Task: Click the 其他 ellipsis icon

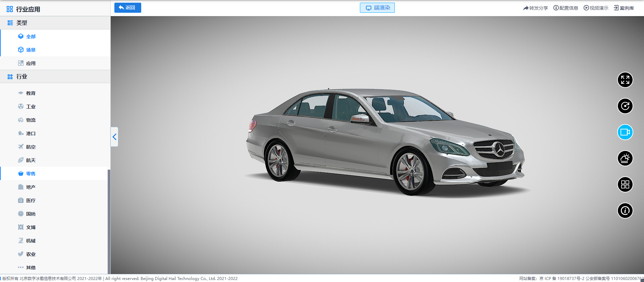Action: pos(21,267)
